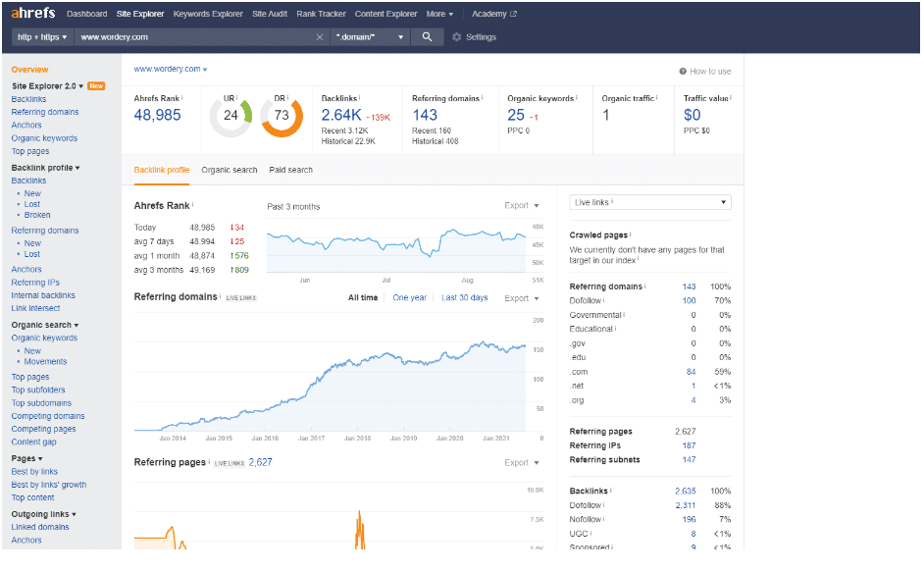Click info icon beside Live links label

(612, 202)
